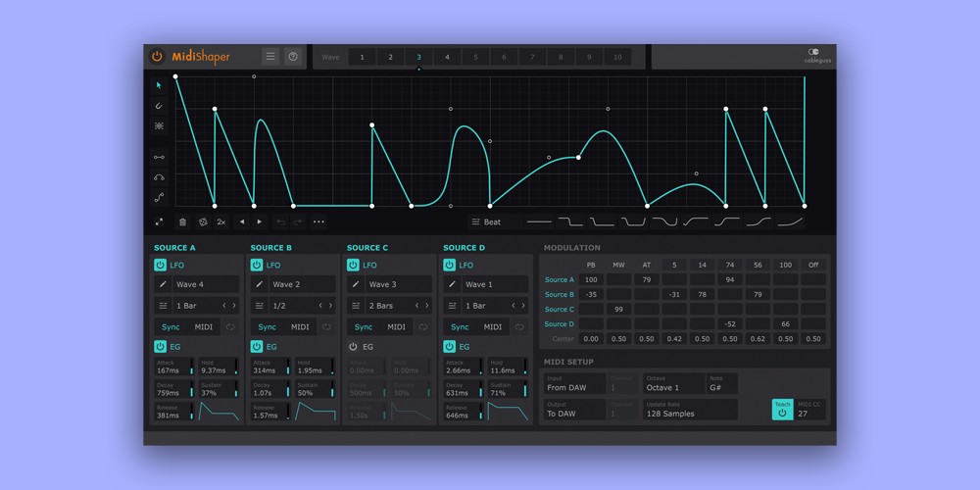Disable the Source B LFO power toggle
This screenshot has height=490, width=980.
coord(257,265)
